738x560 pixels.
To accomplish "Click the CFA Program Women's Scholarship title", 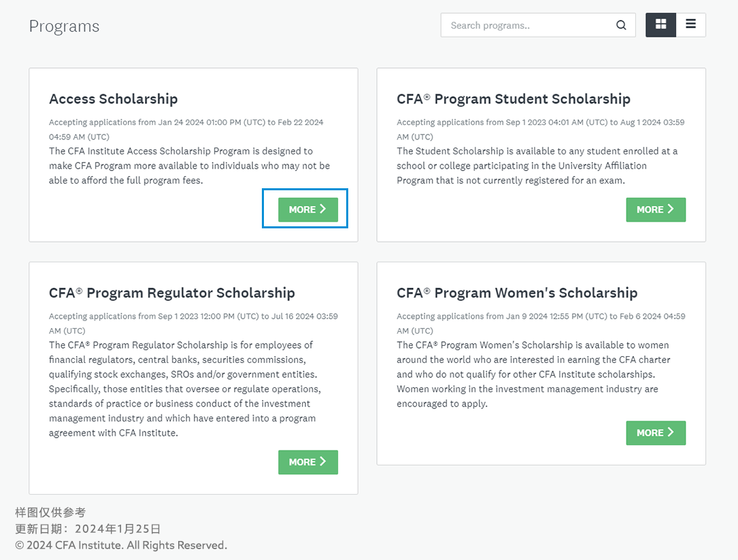I will click(x=517, y=293).
